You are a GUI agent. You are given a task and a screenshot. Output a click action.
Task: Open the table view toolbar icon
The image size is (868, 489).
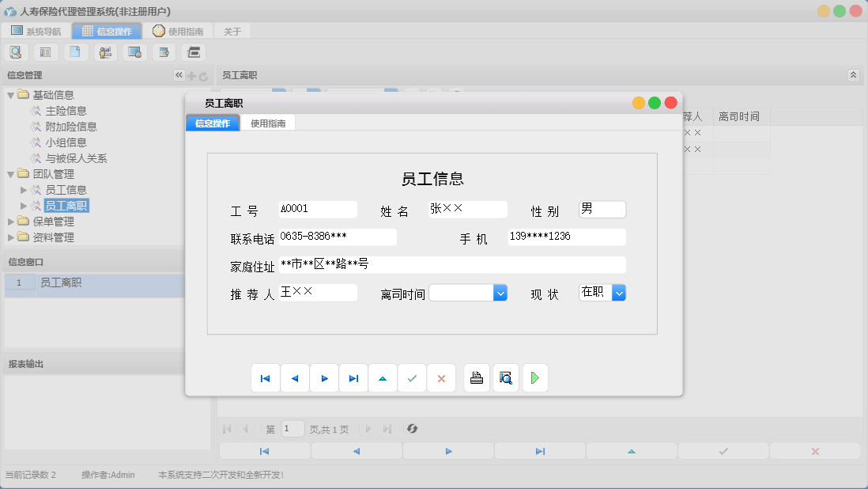click(45, 51)
